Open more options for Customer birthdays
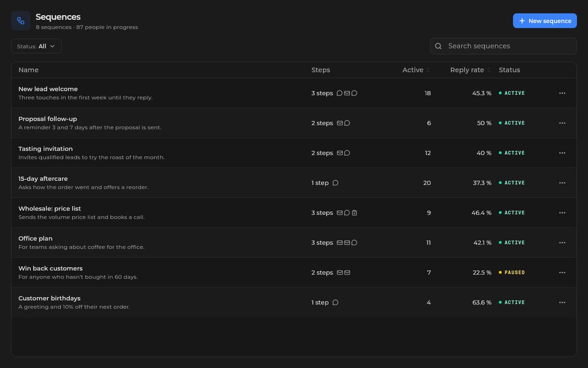 pyautogui.click(x=562, y=302)
